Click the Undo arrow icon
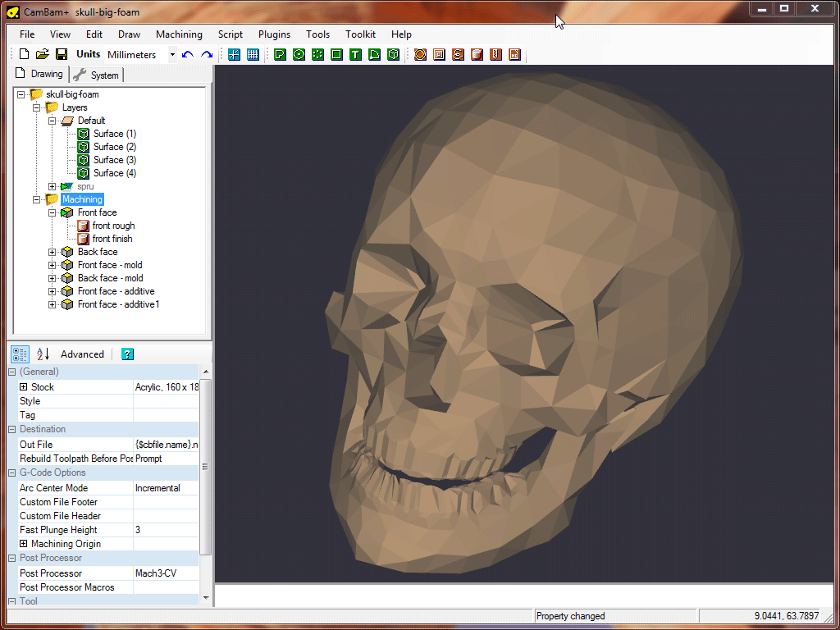 [x=188, y=55]
